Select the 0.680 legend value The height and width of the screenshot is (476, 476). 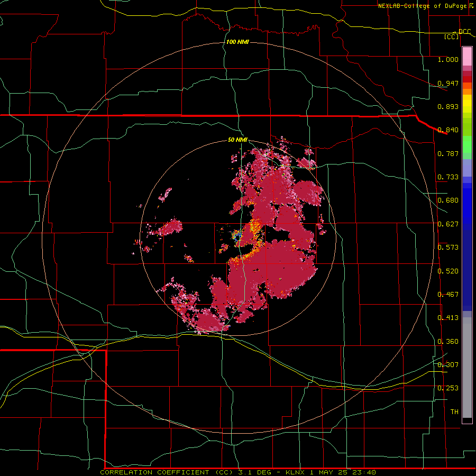pos(448,200)
